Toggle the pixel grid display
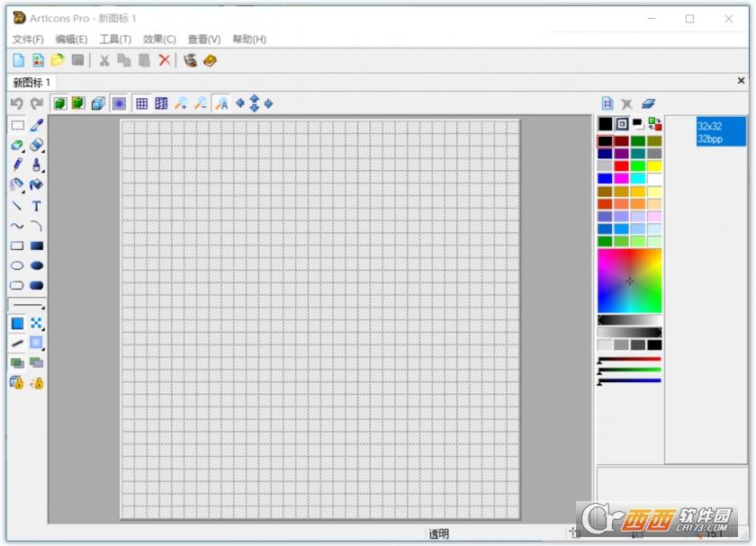The width and height of the screenshot is (756, 546). click(x=141, y=103)
